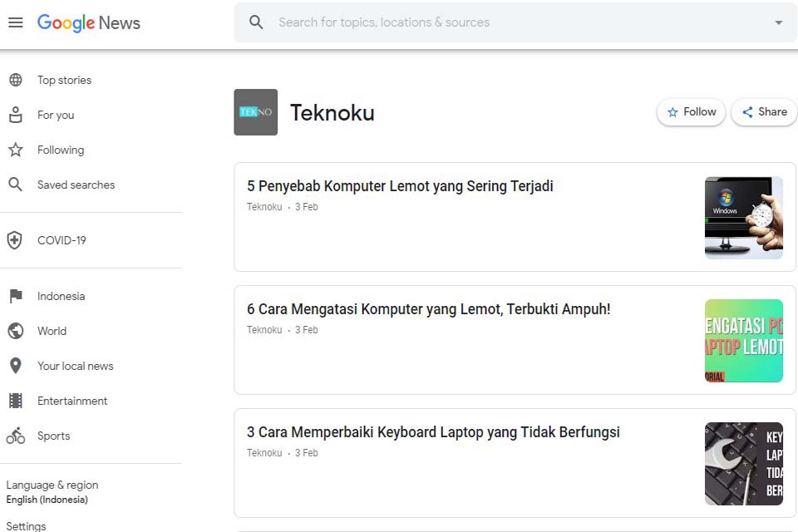
Task: Share the Teknoku source page
Action: (x=763, y=112)
